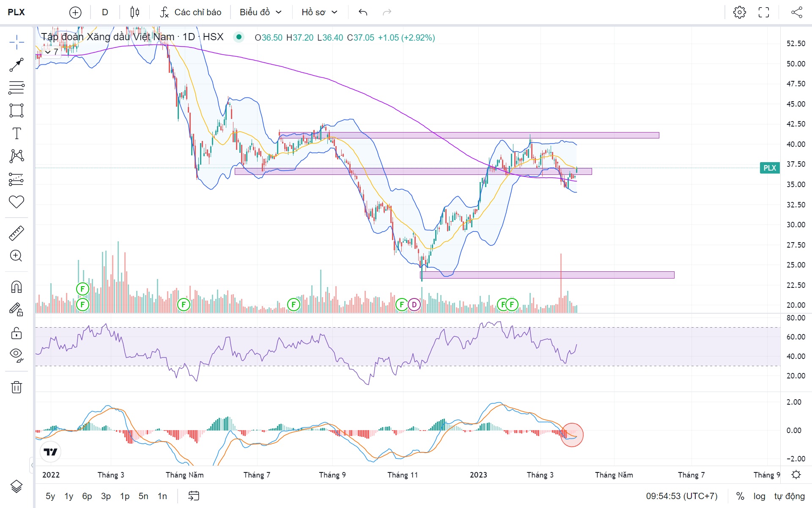The width and height of the screenshot is (812, 508).
Task: Click the trash icon to remove drawings
Action: (x=16, y=387)
